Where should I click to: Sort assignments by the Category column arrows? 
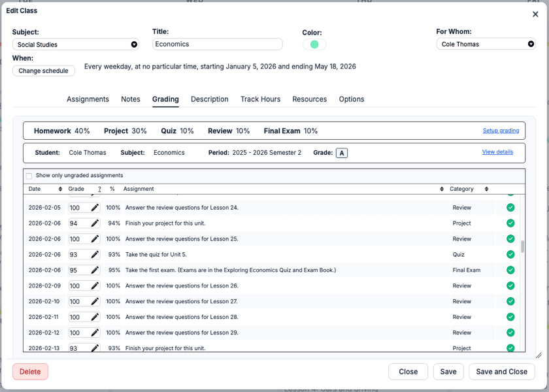pos(486,189)
